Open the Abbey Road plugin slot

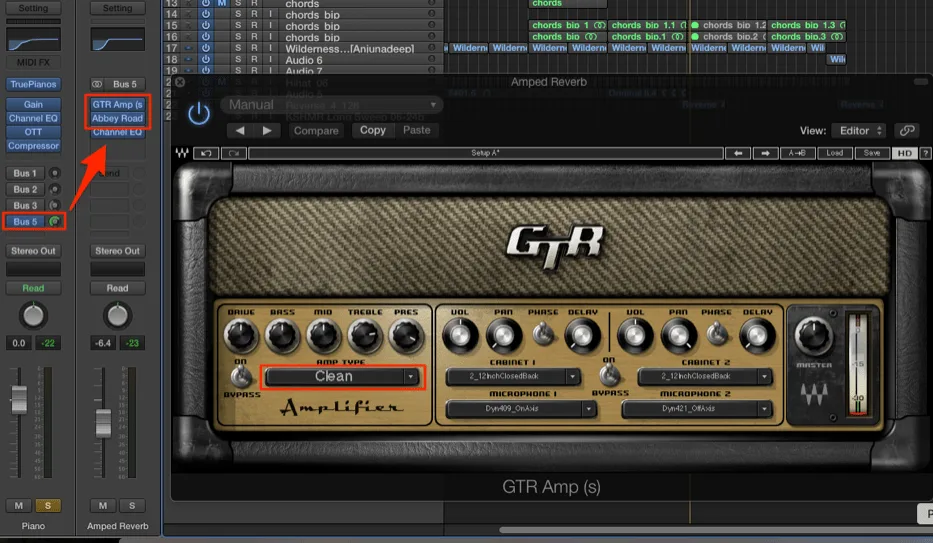click(117, 118)
